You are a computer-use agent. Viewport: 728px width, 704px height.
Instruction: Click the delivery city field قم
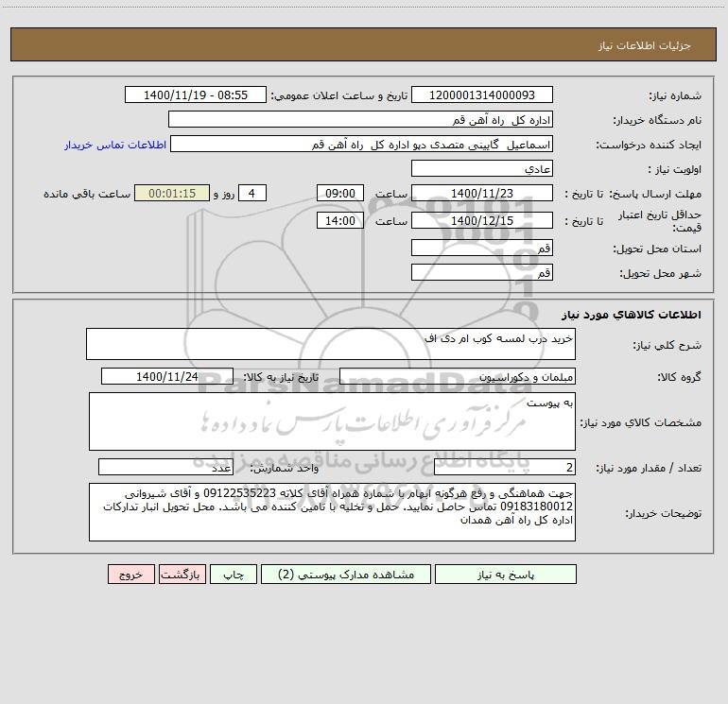click(482, 272)
